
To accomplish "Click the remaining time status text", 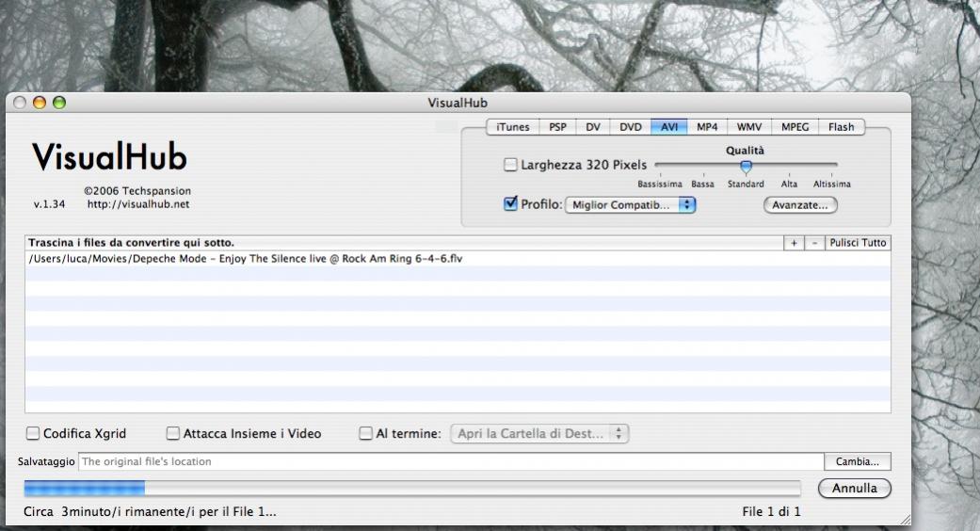I will point(150,511).
